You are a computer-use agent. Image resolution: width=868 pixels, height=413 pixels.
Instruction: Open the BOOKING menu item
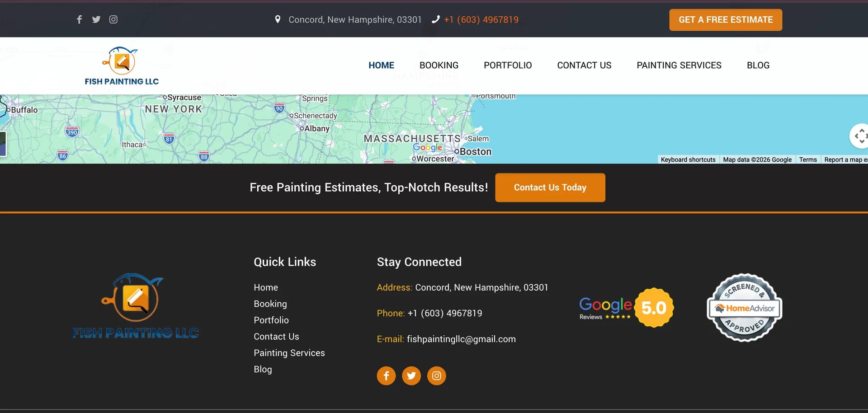pos(439,66)
